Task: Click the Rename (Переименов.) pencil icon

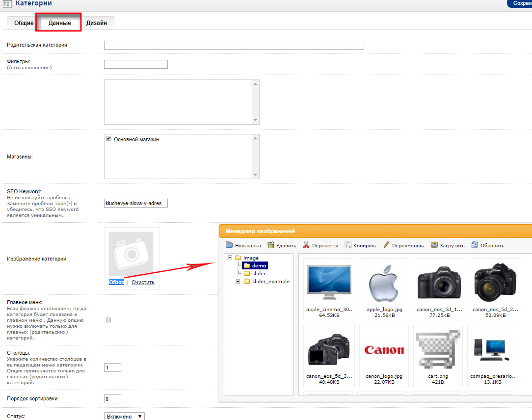Action: (386, 245)
